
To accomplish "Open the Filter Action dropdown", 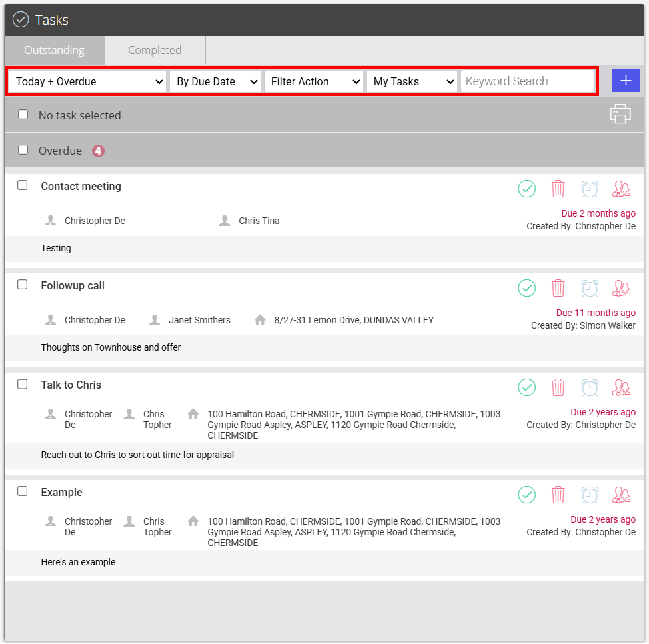I will coord(314,81).
